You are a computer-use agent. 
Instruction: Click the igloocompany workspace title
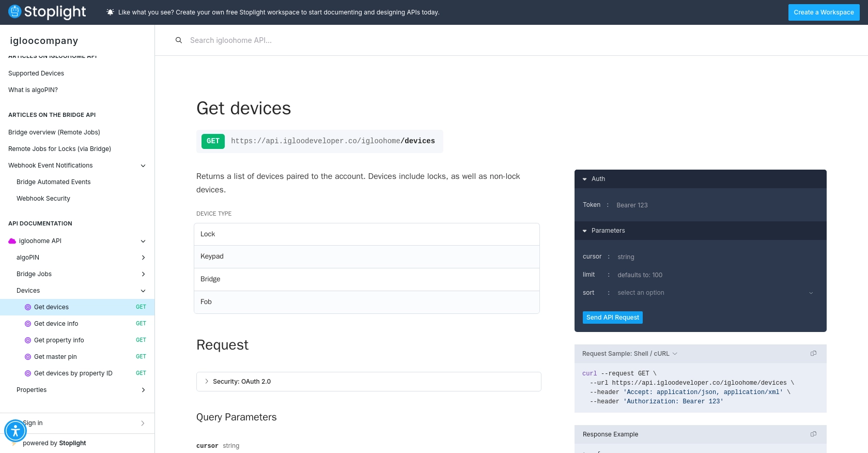click(44, 41)
